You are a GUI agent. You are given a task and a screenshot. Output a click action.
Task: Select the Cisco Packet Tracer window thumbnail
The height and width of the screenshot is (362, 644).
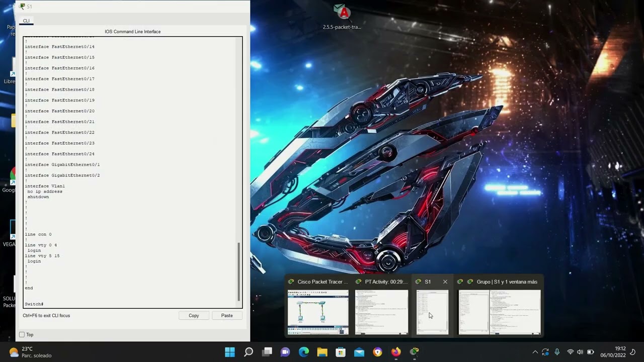(318, 312)
